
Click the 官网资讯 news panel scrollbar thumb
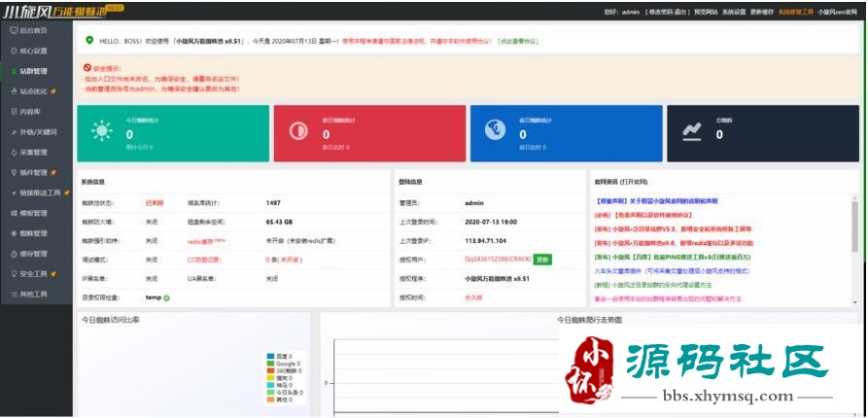[854, 226]
